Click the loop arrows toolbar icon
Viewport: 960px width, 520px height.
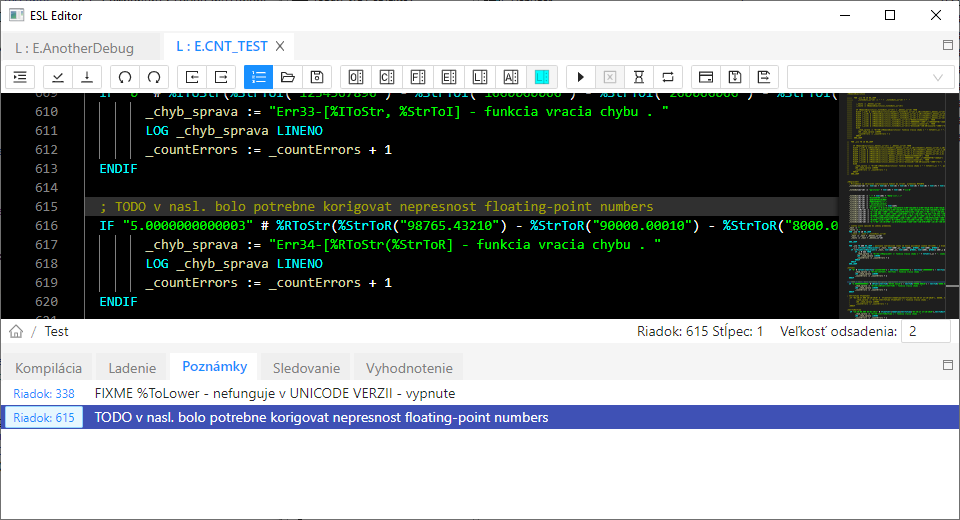coord(668,77)
